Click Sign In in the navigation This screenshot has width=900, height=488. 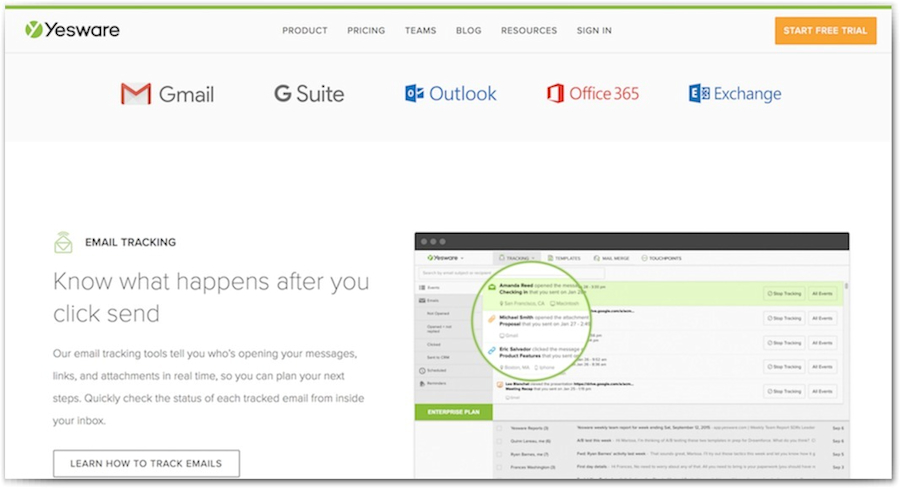click(594, 30)
